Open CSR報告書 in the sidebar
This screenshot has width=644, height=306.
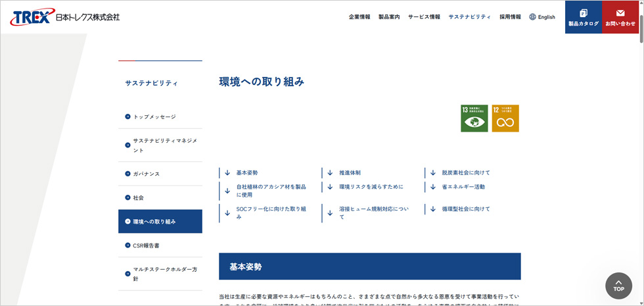[146, 245]
